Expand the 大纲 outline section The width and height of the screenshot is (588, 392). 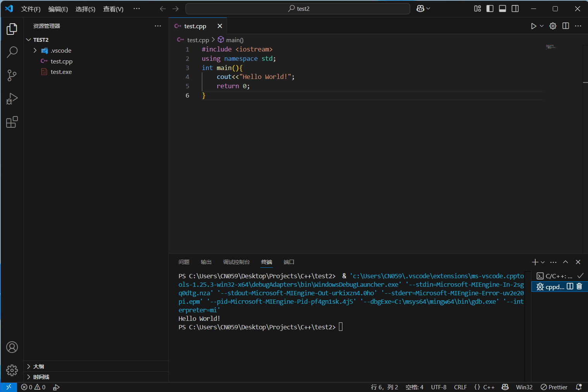click(39, 366)
